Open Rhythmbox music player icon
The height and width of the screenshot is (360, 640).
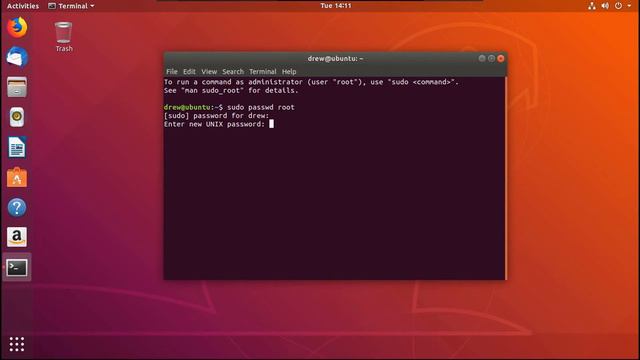coord(17,117)
